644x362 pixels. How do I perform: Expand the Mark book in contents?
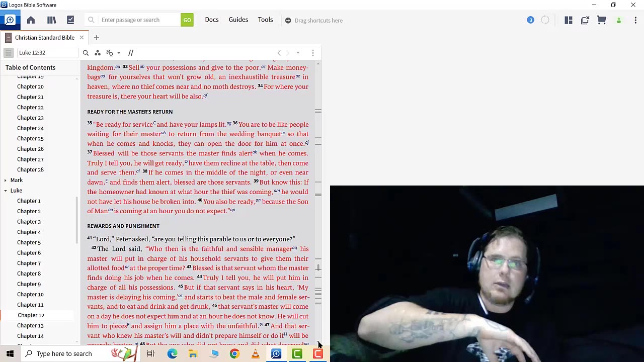6,180
